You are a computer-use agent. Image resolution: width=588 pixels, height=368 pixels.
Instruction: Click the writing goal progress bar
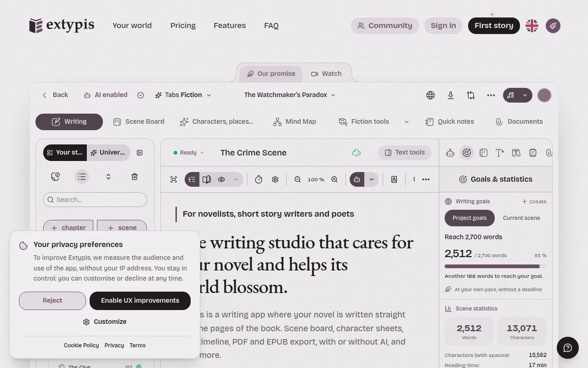pos(496,266)
